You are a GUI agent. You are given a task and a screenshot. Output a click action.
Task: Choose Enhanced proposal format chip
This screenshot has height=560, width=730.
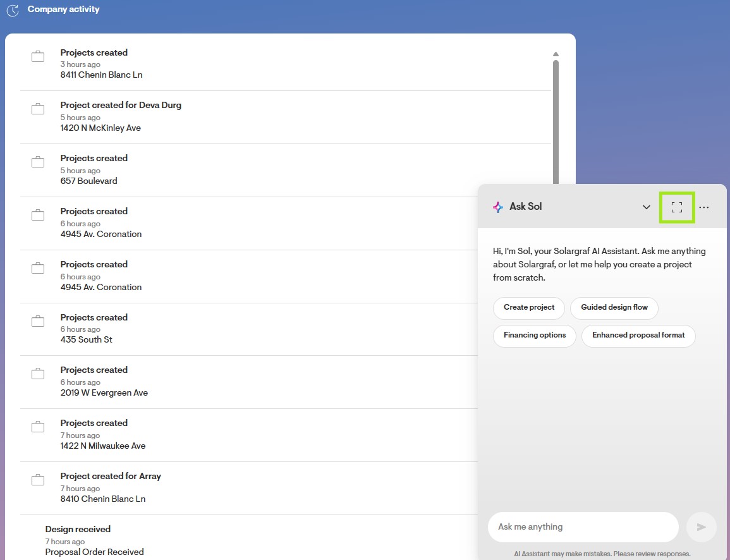pyautogui.click(x=638, y=336)
